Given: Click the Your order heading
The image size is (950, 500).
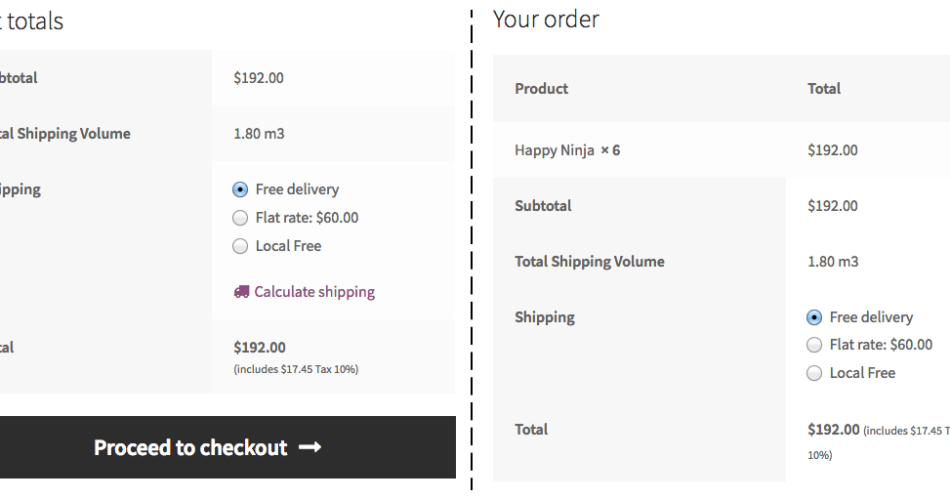Looking at the screenshot, I should (546, 19).
